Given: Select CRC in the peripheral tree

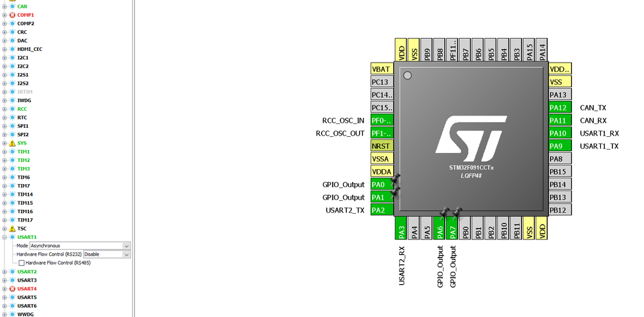Looking at the screenshot, I should click(x=22, y=32).
